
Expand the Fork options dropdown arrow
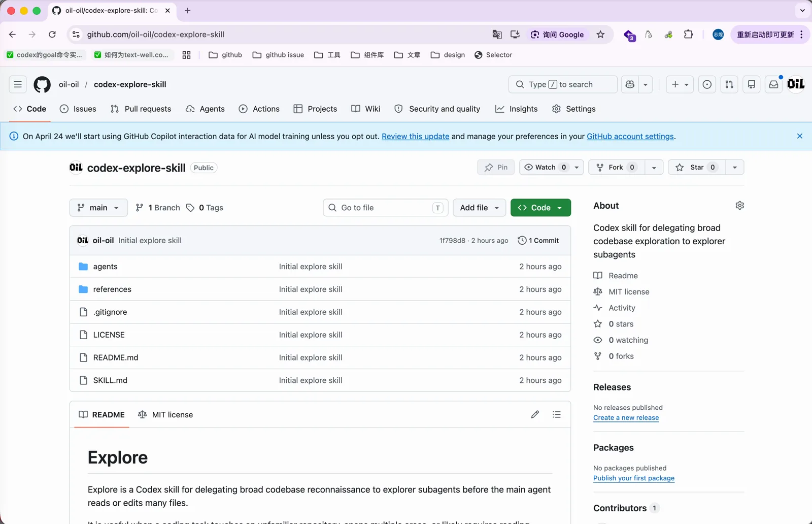pyautogui.click(x=654, y=167)
